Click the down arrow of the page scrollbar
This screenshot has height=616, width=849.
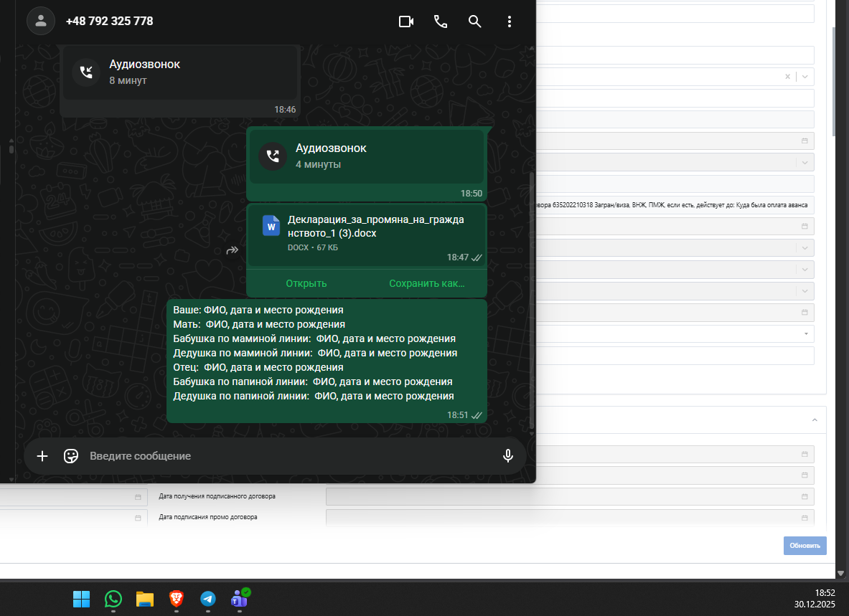[x=840, y=573]
